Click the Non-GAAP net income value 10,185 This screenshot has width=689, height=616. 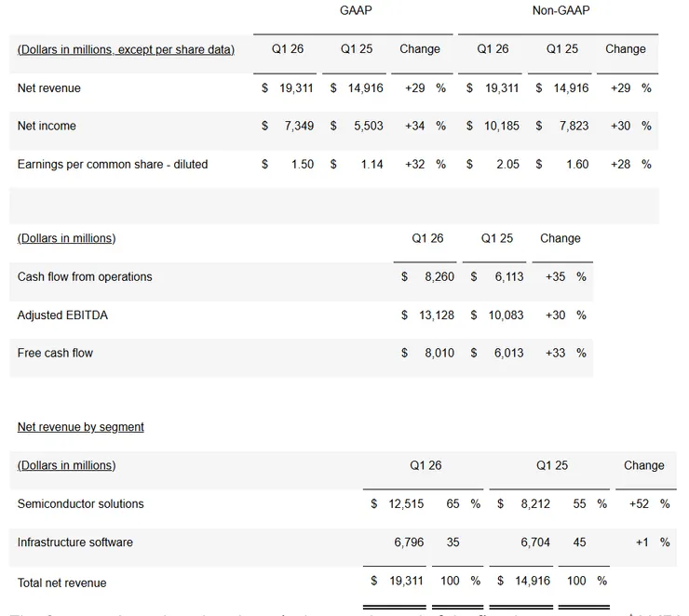[x=501, y=126]
